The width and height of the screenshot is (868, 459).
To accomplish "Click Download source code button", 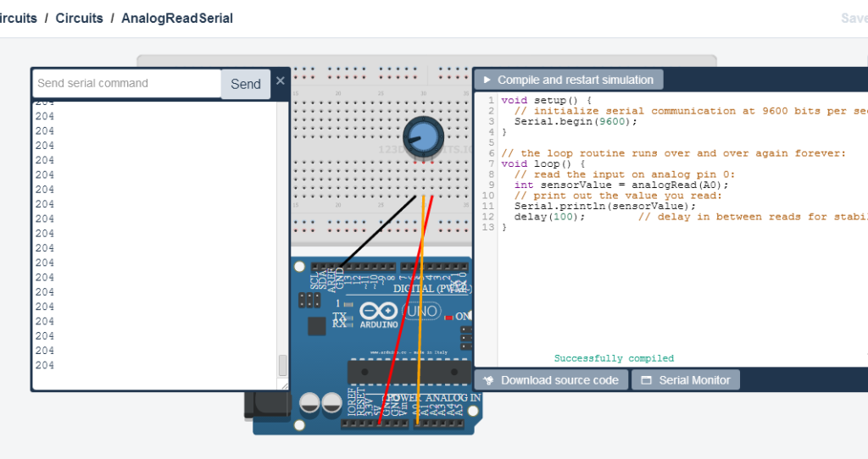I will 551,380.
